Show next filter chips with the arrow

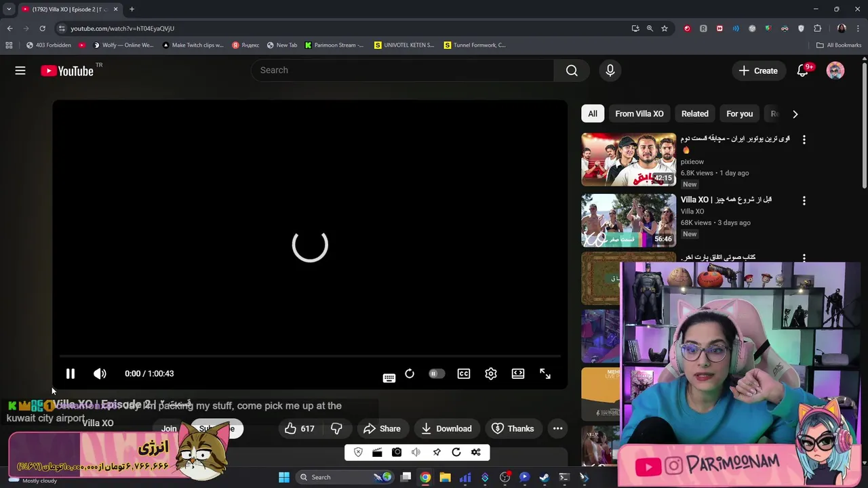(795, 114)
